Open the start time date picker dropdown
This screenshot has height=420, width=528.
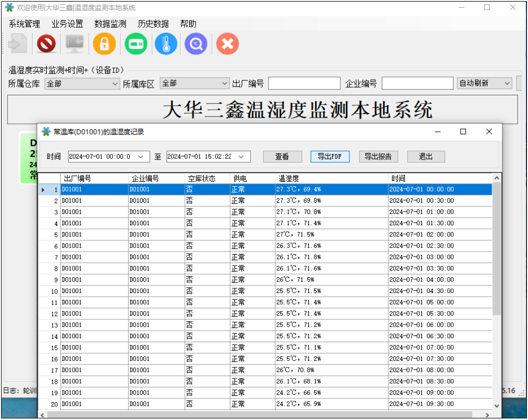(x=140, y=156)
